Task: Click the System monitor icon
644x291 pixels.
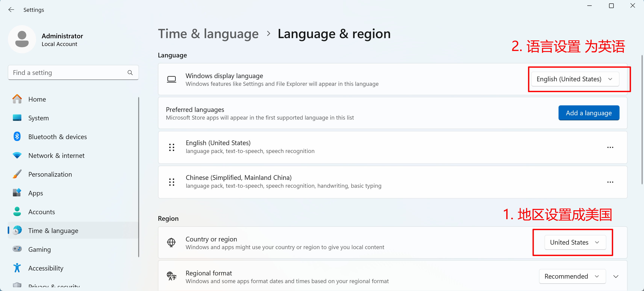Action: tap(17, 118)
